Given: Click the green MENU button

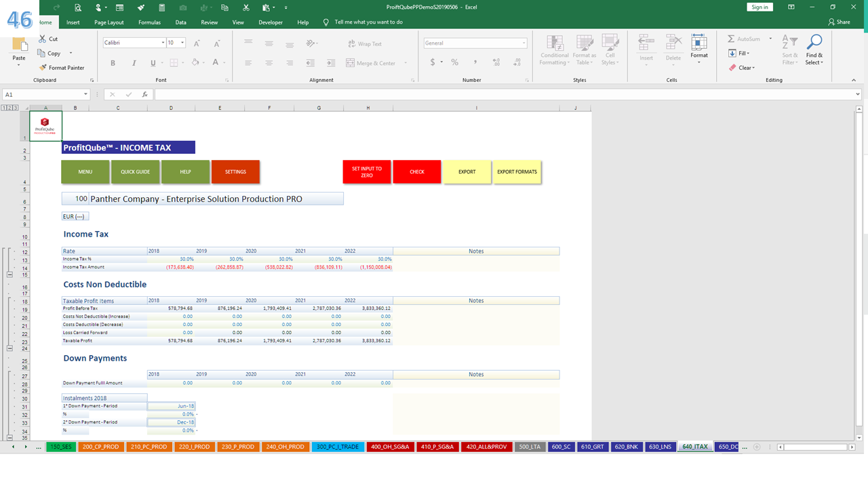Looking at the screenshot, I should (x=85, y=172).
